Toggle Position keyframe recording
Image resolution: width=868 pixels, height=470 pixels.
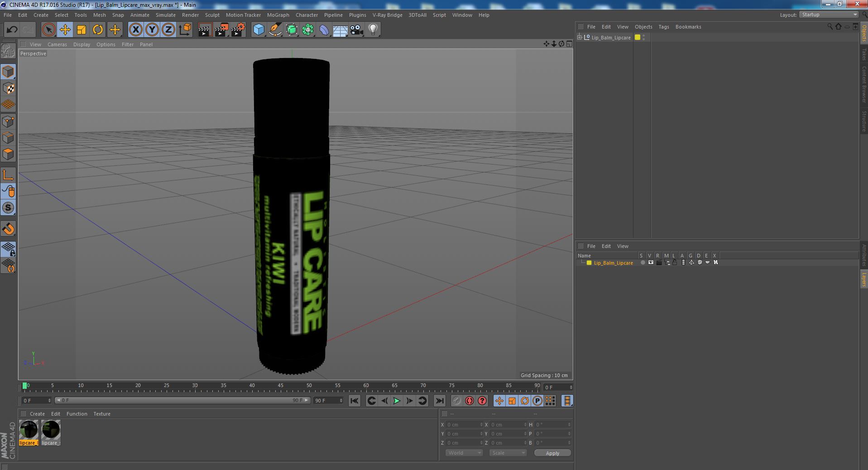click(499, 401)
